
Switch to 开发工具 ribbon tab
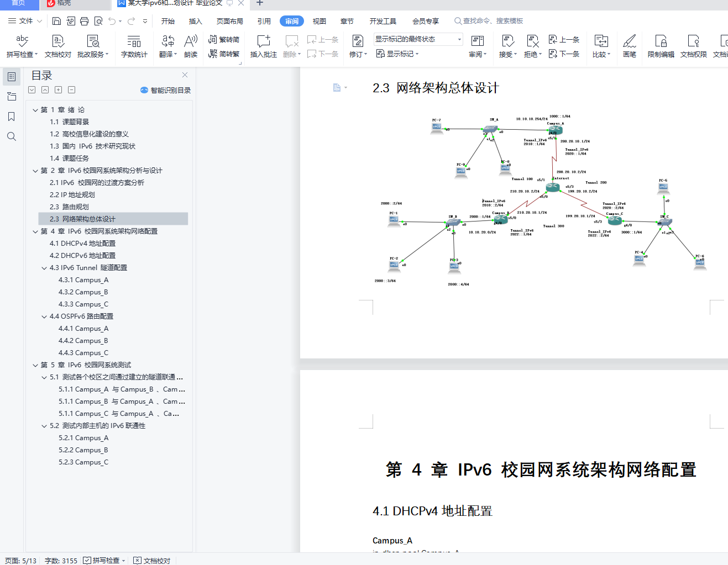383,21
